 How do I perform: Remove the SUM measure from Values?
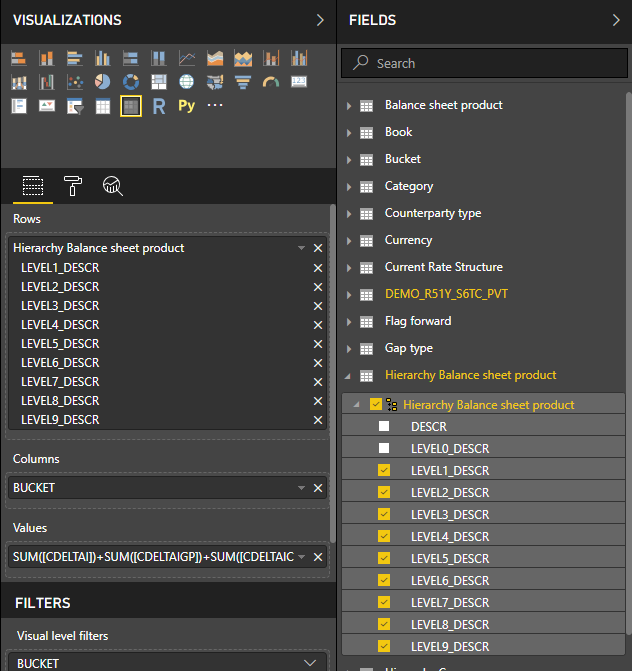[x=318, y=557]
